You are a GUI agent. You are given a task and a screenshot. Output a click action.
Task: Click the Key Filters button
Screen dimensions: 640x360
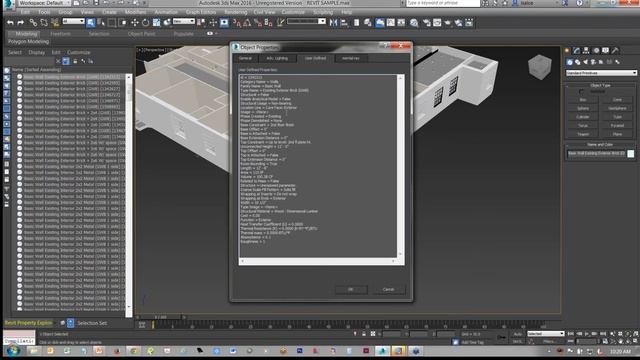(x=549, y=341)
